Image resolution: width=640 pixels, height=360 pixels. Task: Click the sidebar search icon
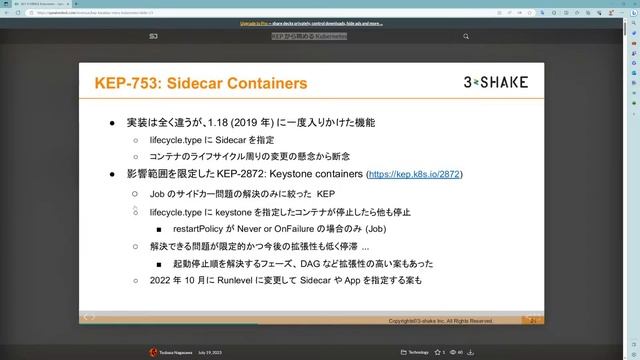click(634, 23)
